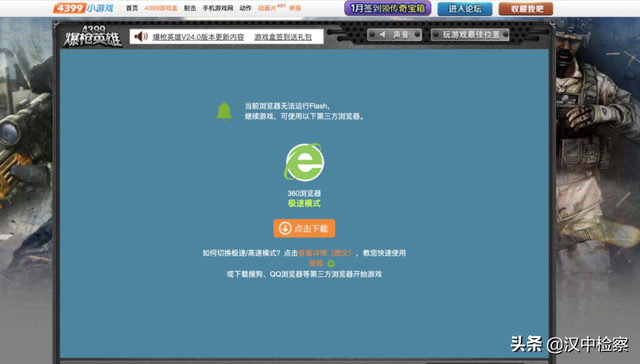Click the 极速模式 label text

[304, 203]
